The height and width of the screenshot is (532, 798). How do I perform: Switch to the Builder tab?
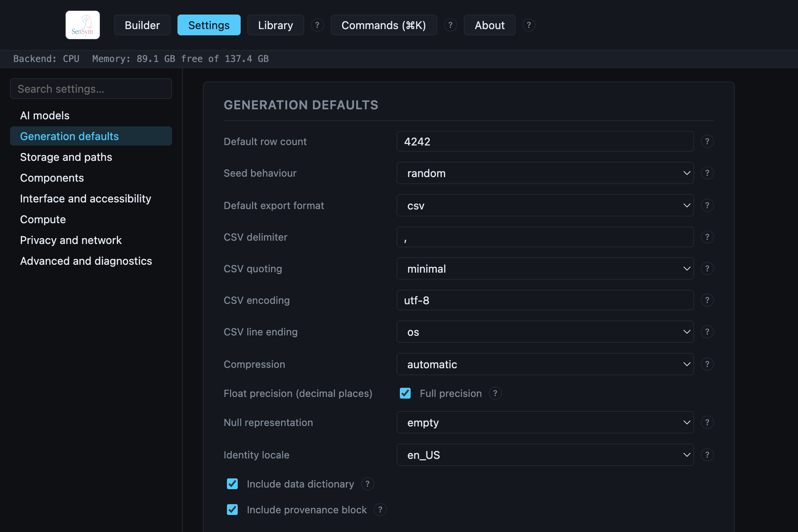coord(142,25)
